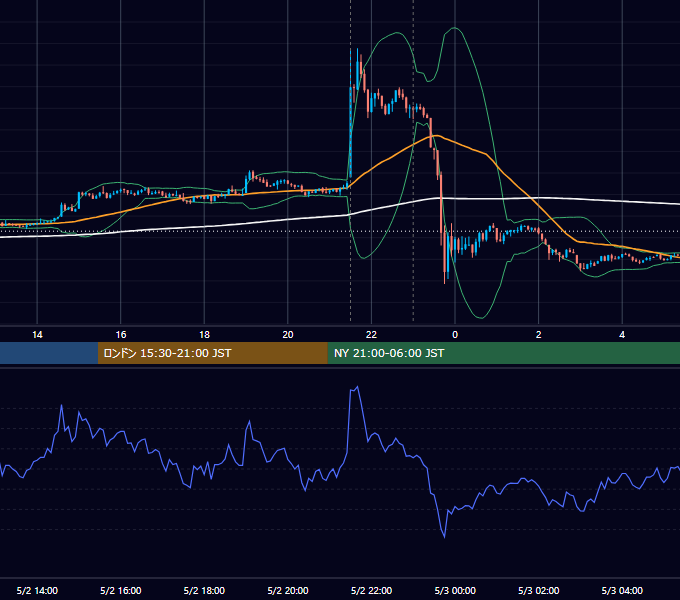
Task: Click the oscillator peak near 5/2 22:00
Action: point(356,387)
